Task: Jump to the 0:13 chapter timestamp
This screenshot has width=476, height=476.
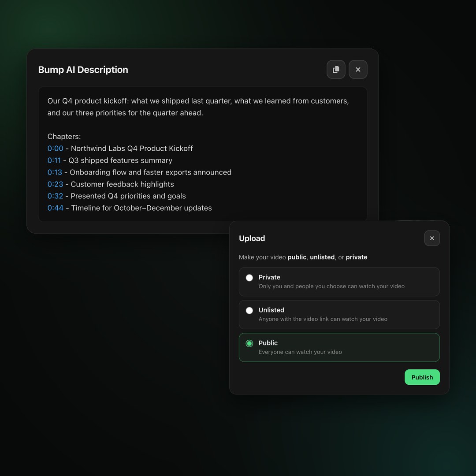Action: (x=55, y=172)
